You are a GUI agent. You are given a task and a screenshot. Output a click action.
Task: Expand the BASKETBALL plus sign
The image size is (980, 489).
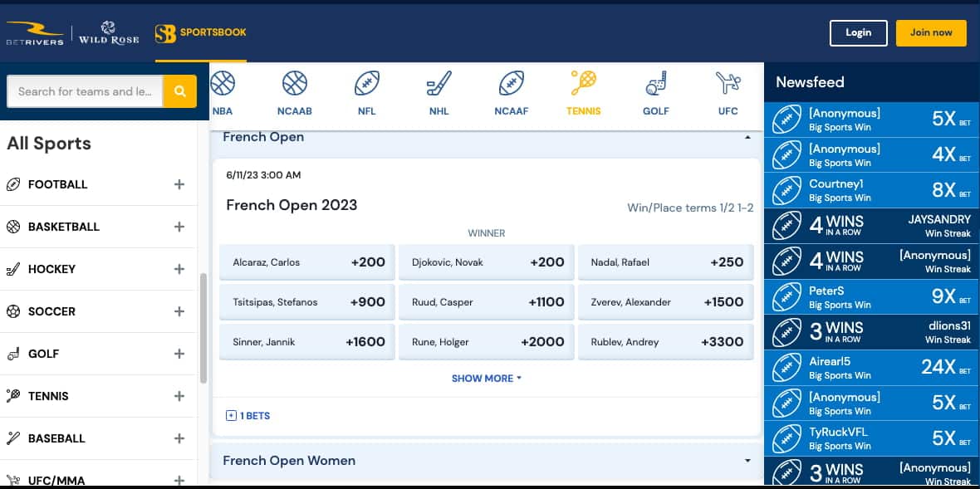[179, 227]
